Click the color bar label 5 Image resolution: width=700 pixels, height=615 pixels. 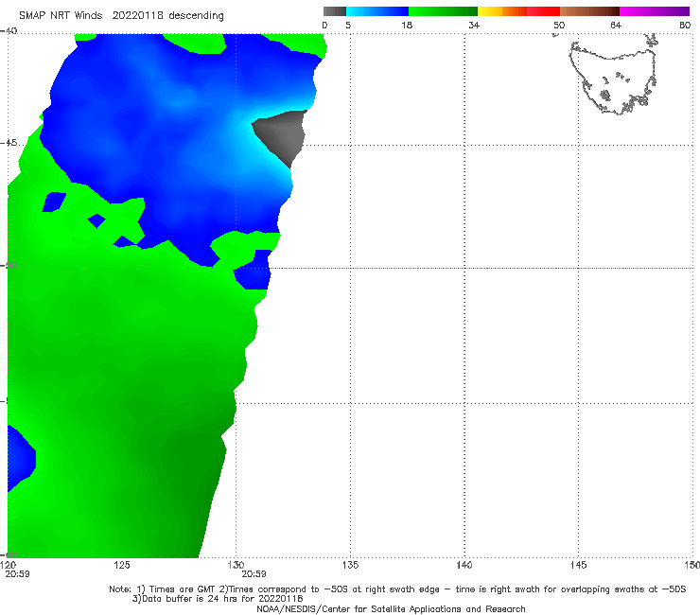point(348,26)
